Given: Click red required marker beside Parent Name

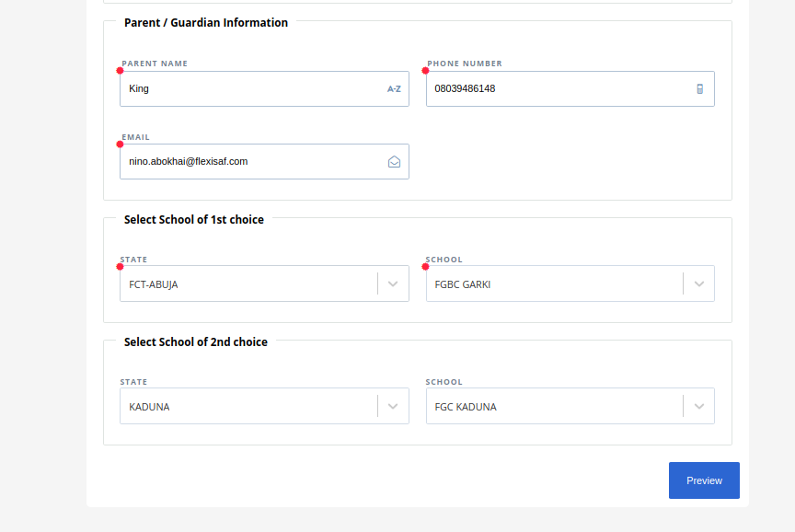Looking at the screenshot, I should 121,71.
